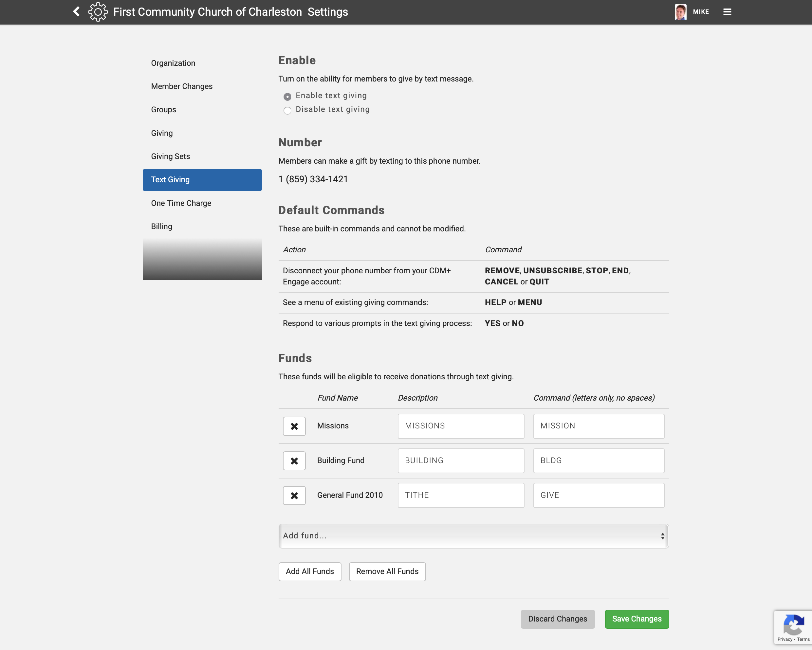Open the Billing settings section
The height and width of the screenshot is (650, 812).
pos(161,226)
